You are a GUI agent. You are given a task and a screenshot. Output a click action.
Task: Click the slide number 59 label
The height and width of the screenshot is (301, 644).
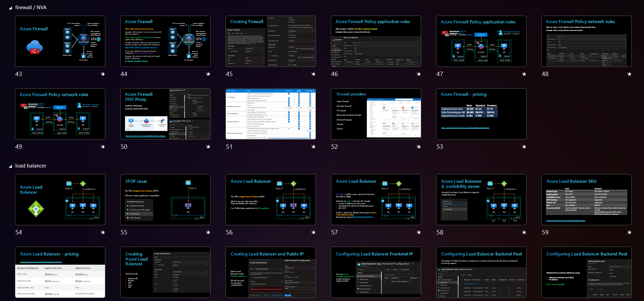tap(545, 232)
